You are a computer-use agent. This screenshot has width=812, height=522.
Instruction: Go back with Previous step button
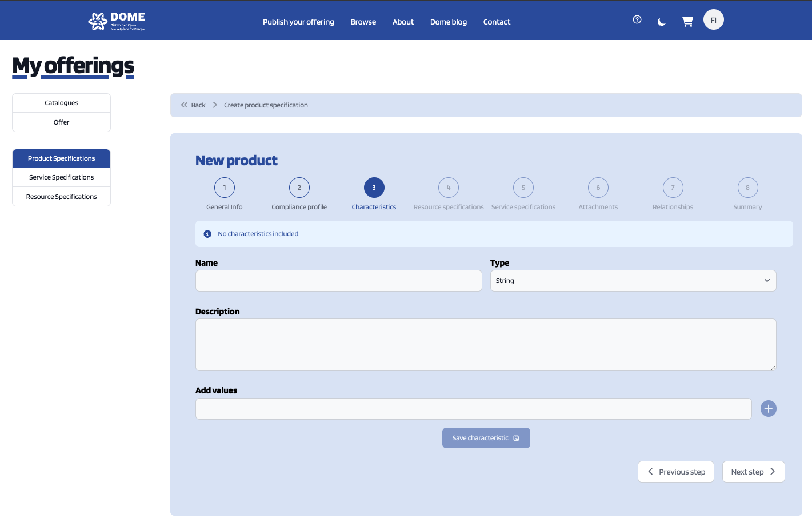point(676,472)
